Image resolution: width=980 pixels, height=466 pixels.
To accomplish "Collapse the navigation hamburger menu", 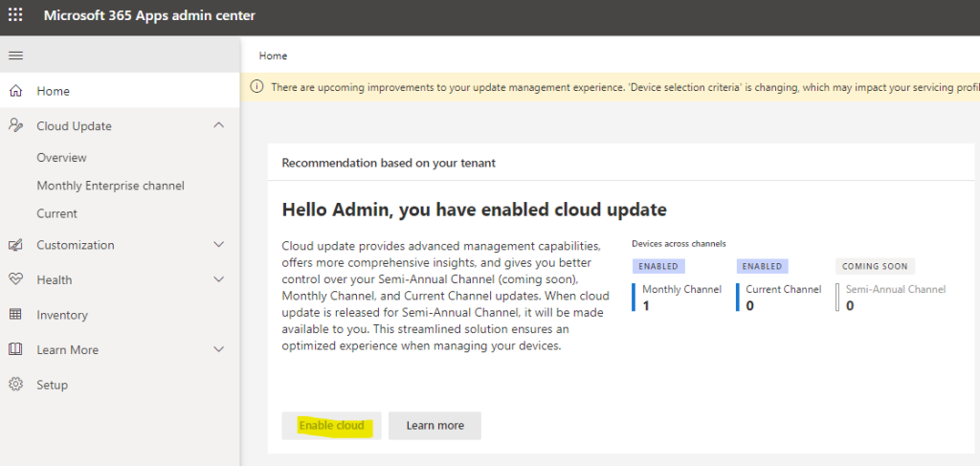I will 15,55.
